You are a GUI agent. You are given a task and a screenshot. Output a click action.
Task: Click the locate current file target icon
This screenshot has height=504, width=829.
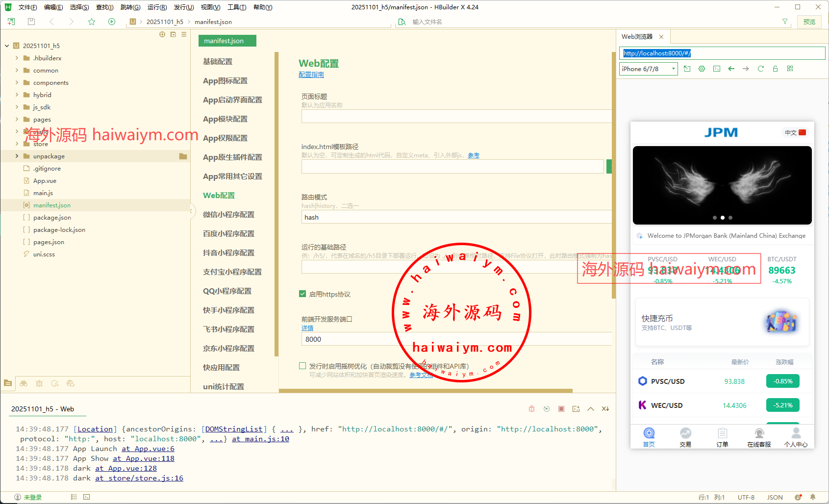(162, 34)
